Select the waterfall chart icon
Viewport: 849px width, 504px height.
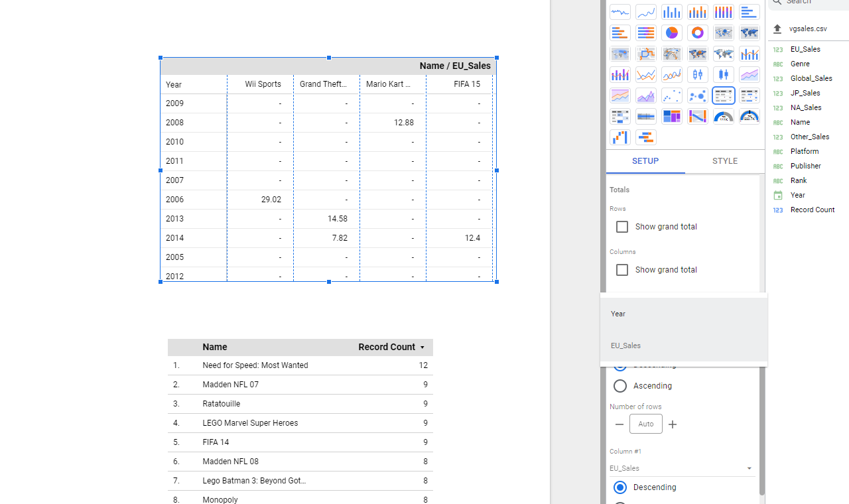pyautogui.click(x=620, y=137)
